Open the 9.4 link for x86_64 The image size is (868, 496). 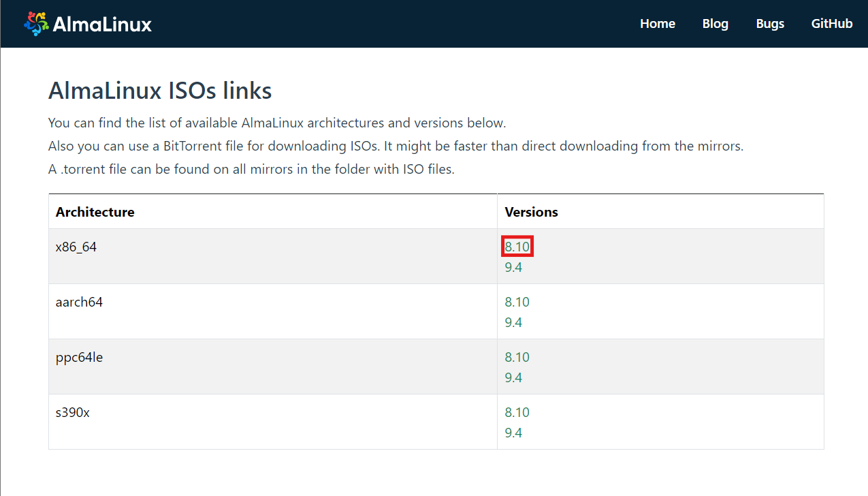513,267
